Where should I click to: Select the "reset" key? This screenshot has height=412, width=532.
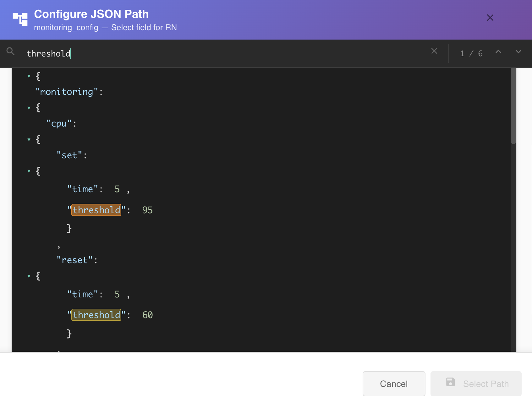(74, 260)
